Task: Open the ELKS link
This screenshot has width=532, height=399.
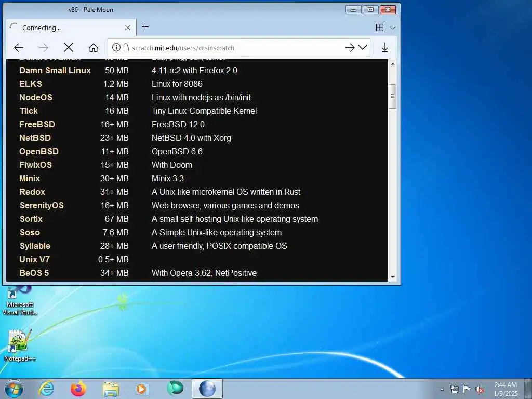Action: [31, 84]
